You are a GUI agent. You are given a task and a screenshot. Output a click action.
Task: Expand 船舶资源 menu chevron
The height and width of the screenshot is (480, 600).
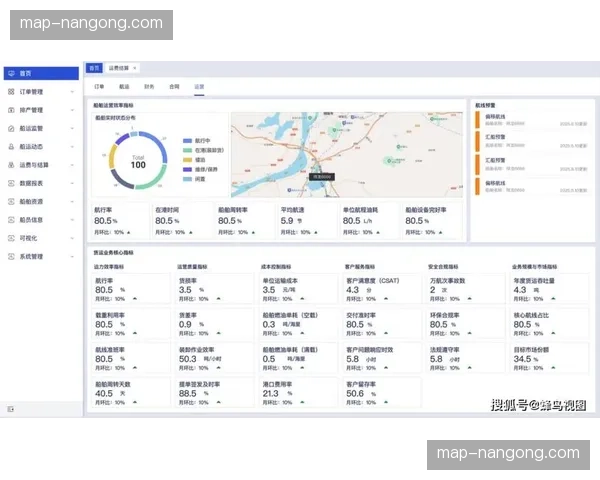[72, 201]
